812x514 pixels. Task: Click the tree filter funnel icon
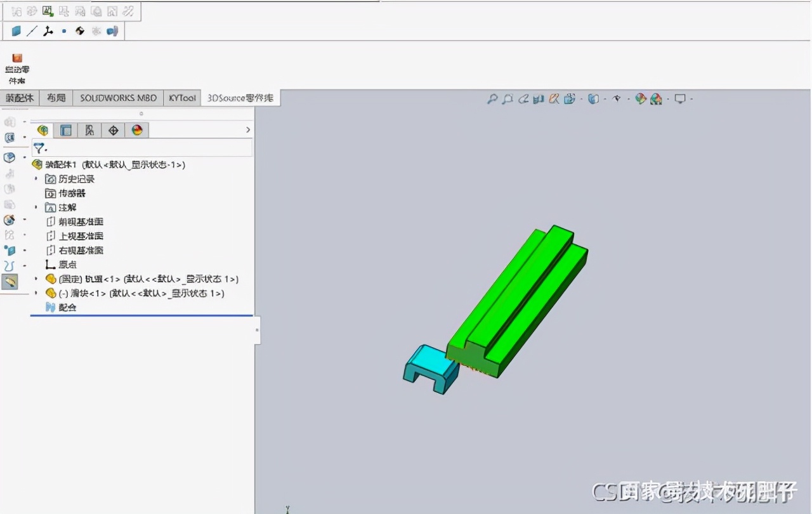40,148
